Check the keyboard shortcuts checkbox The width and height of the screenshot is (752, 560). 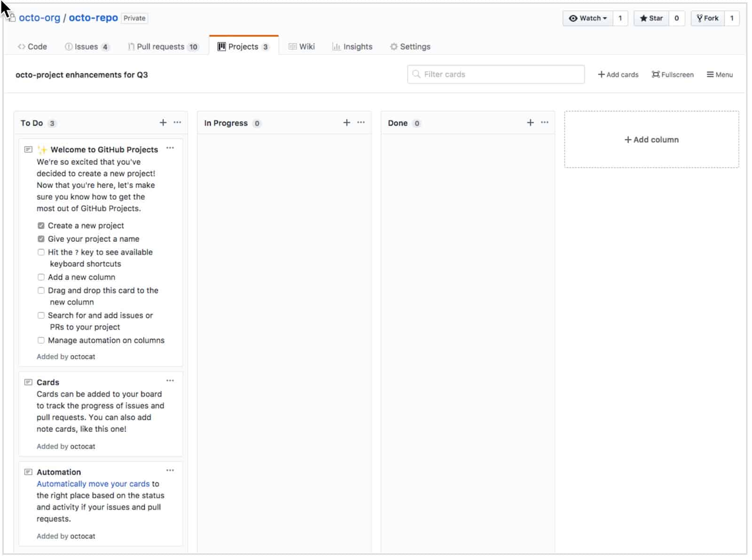pos(41,252)
